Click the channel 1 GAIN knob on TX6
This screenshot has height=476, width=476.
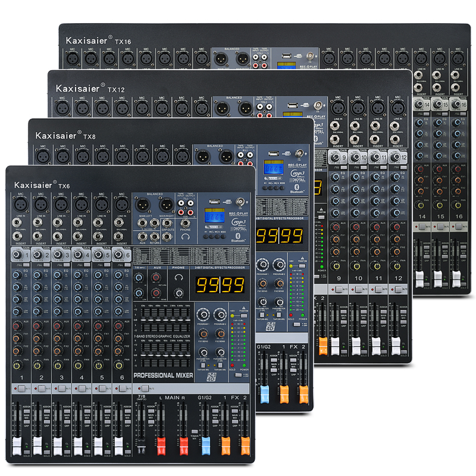17,255
